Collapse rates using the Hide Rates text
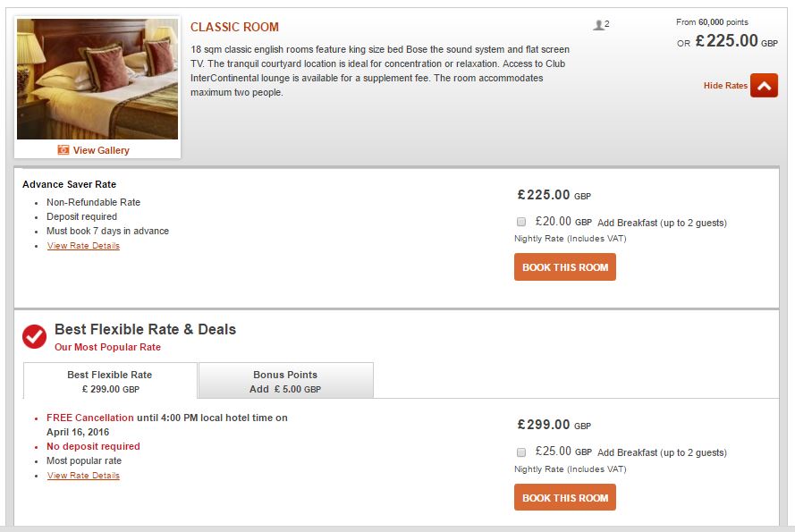The width and height of the screenshot is (795, 532). click(x=725, y=86)
